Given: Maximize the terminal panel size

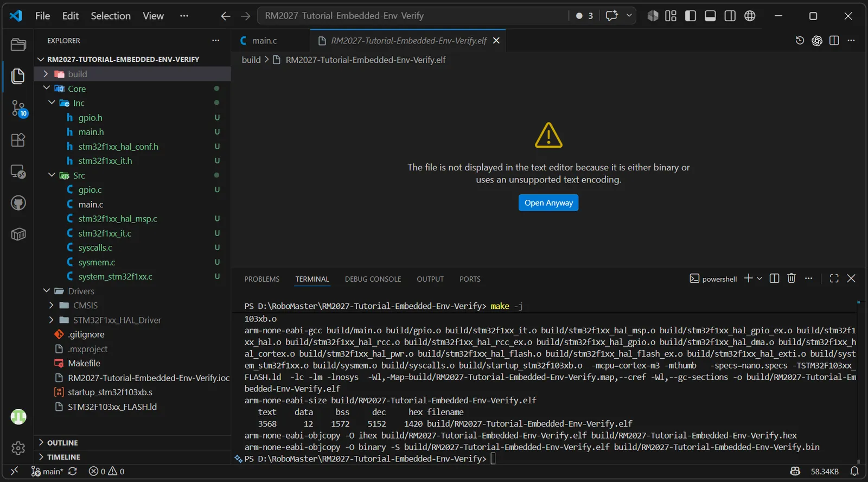Looking at the screenshot, I should pyautogui.click(x=834, y=278).
